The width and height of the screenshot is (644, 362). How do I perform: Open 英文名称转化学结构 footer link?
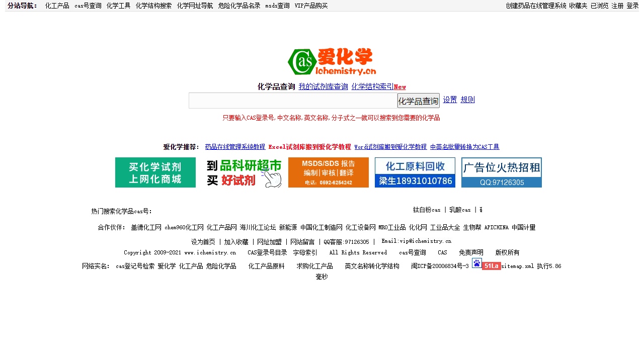click(372, 266)
